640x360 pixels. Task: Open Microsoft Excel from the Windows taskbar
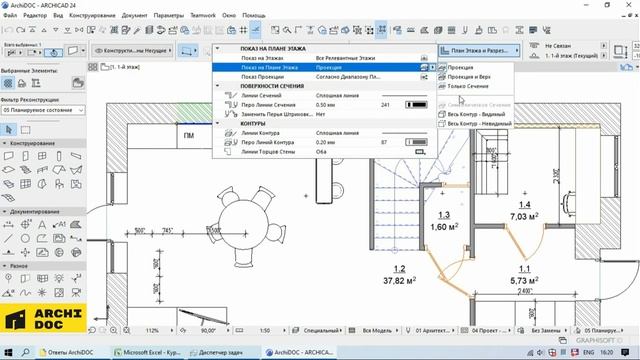tap(148, 352)
